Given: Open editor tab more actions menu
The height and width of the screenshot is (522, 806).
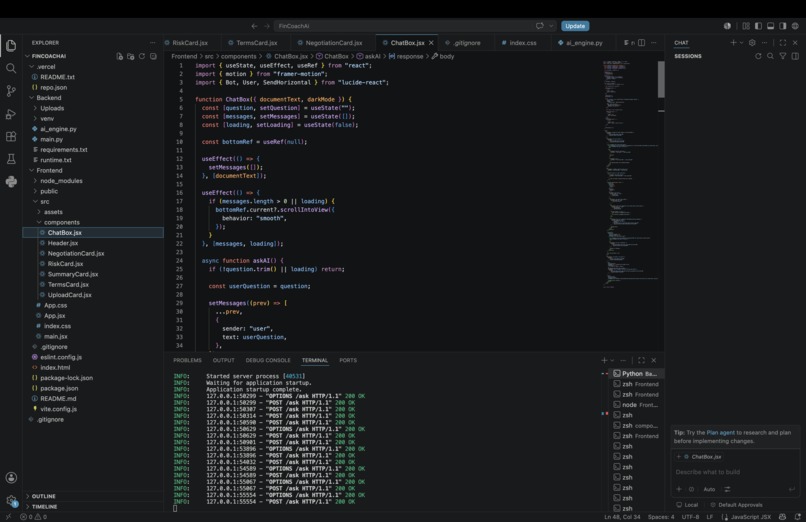Looking at the screenshot, I should pyautogui.click(x=653, y=43).
